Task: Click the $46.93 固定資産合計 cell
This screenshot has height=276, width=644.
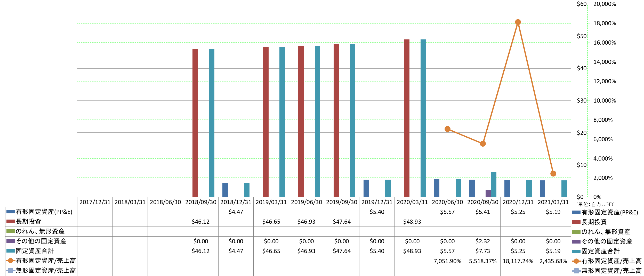Action: 306,251
